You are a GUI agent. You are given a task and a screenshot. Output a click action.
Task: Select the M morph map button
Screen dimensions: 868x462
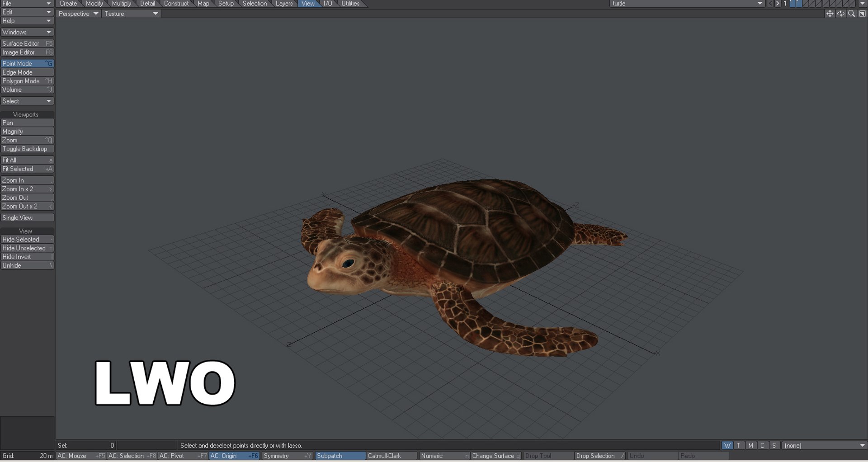(750, 446)
